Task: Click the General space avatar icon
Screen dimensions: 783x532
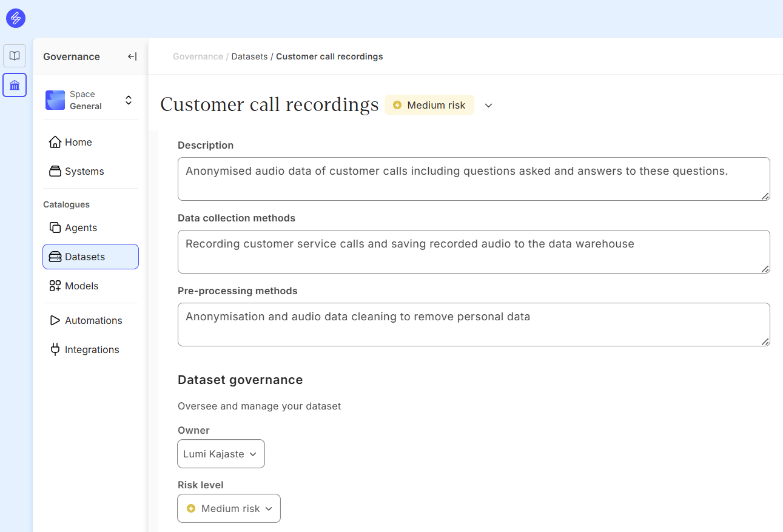Action: coord(55,100)
